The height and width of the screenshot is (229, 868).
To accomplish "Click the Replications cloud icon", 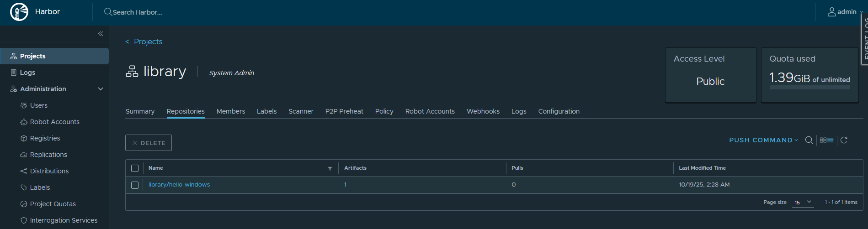I will point(24,155).
